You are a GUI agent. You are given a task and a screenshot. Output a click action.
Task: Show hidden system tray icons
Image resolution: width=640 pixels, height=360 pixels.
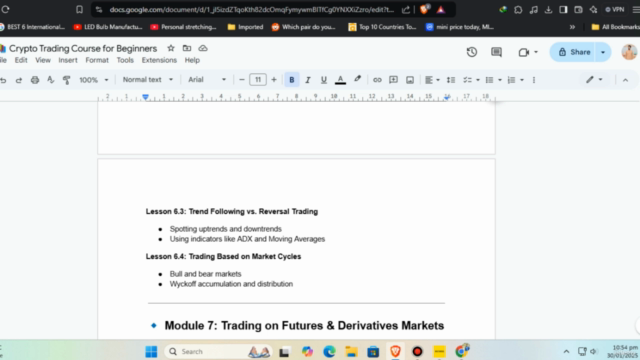coord(566,351)
